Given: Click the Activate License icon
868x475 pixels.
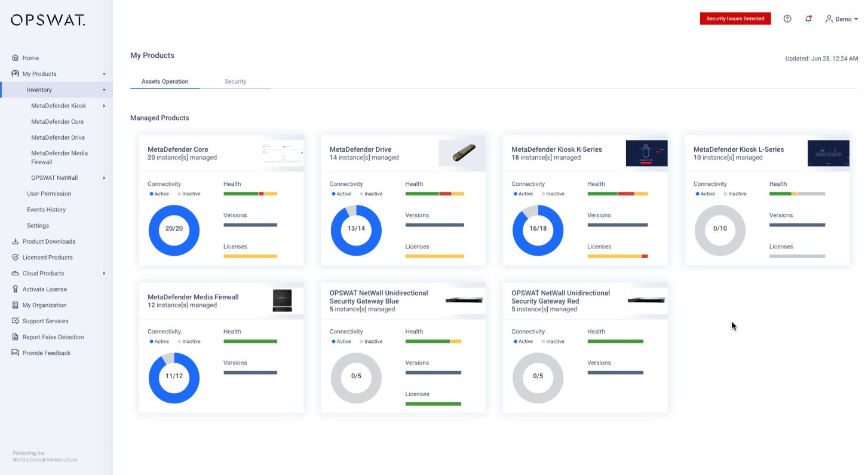Looking at the screenshot, I should pos(16,289).
